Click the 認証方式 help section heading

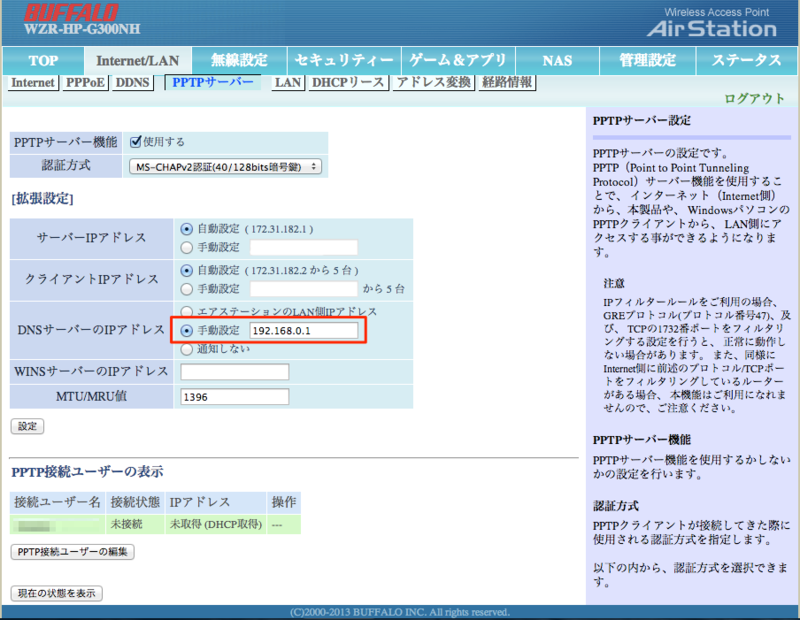click(616, 506)
